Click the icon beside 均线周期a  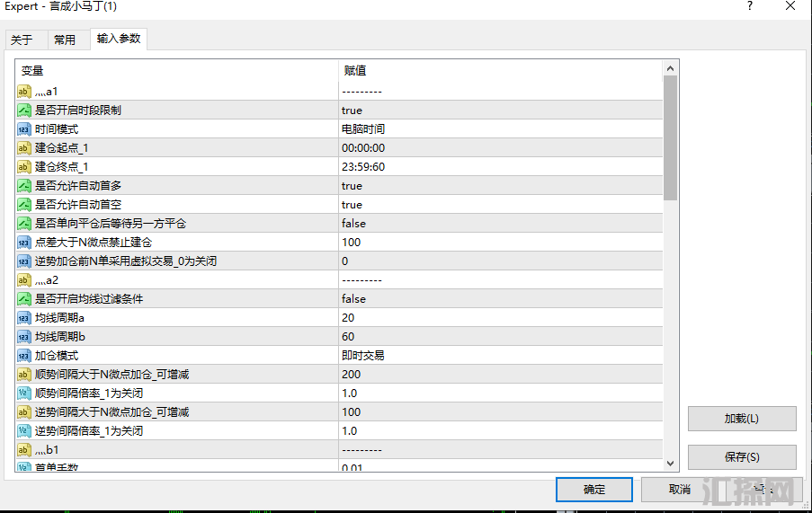tap(24, 318)
